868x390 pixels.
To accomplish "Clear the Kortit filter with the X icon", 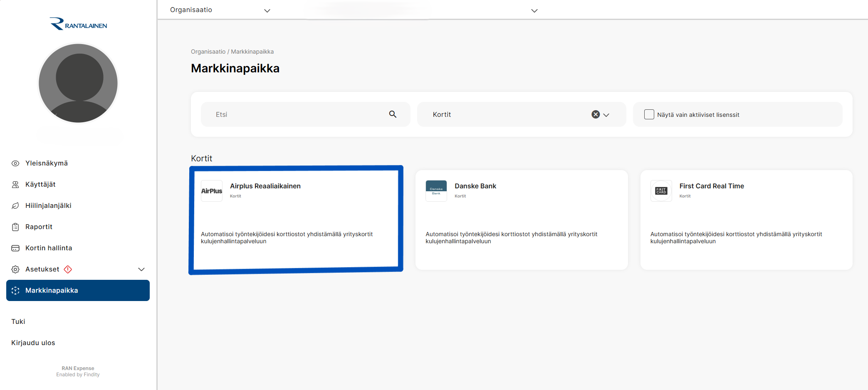I will (596, 114).
